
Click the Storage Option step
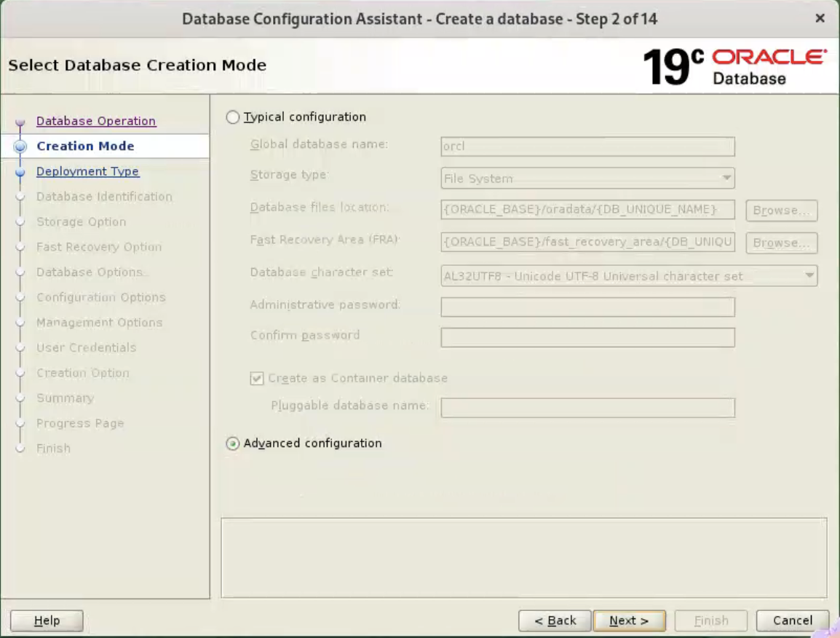tap(81, 221)
